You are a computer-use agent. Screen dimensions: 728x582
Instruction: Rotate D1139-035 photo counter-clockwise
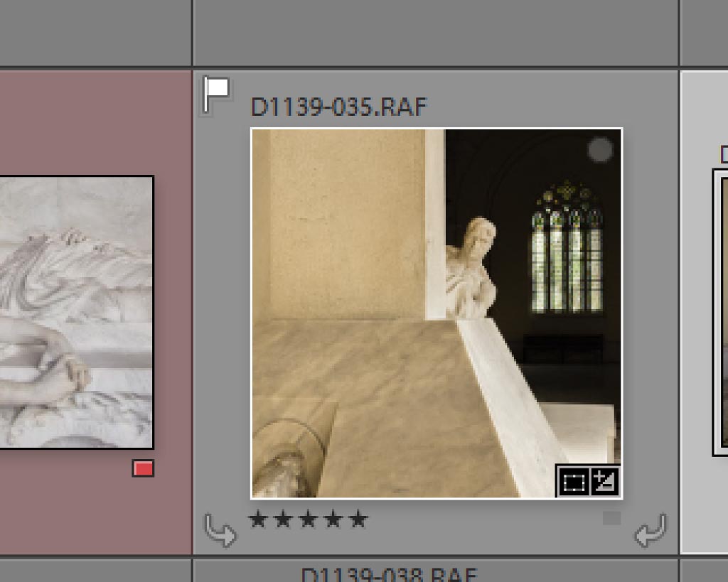pyautogui.click(x=220, y=530)
